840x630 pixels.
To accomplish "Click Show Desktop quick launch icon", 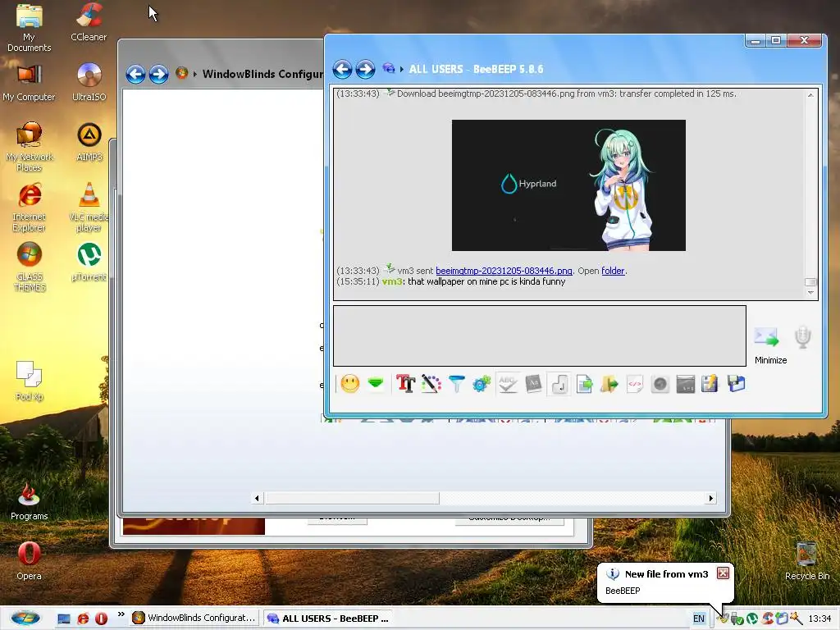I will click(64, 619).
